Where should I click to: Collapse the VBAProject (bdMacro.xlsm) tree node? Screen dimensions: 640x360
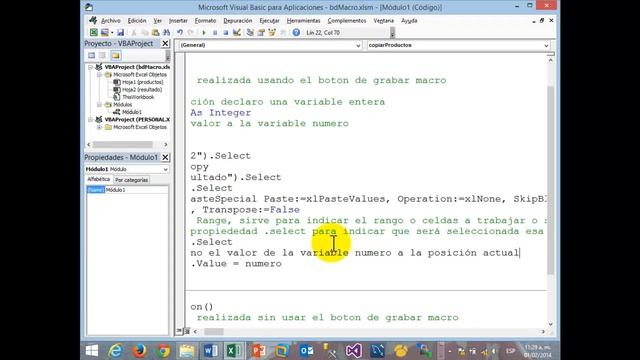(90, 67)
